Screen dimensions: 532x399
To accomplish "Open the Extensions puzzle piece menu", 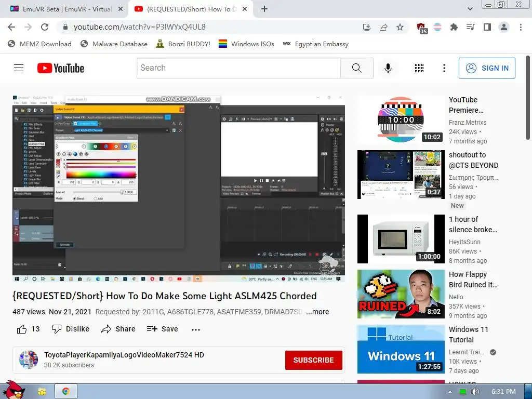I will pos(454,27).
